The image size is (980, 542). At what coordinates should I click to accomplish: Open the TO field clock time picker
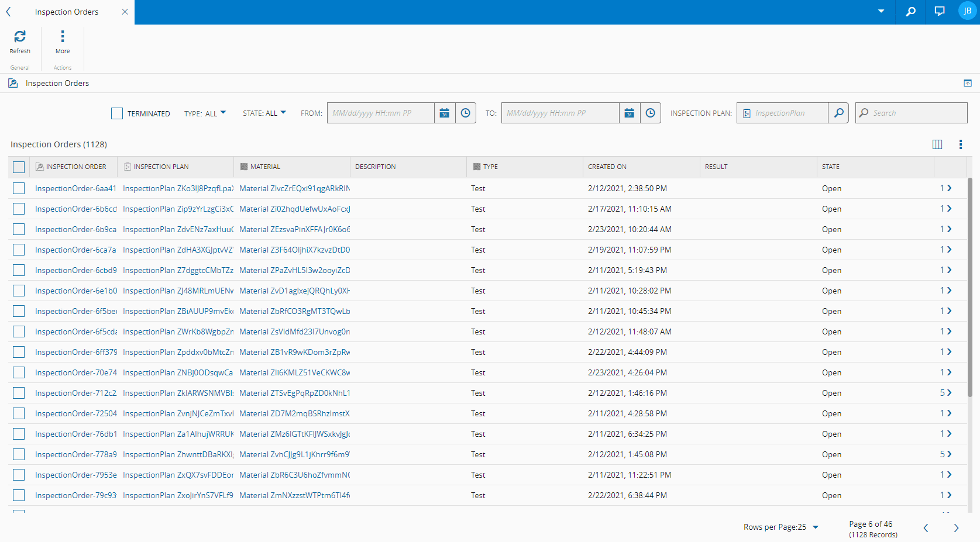point(650,113)
